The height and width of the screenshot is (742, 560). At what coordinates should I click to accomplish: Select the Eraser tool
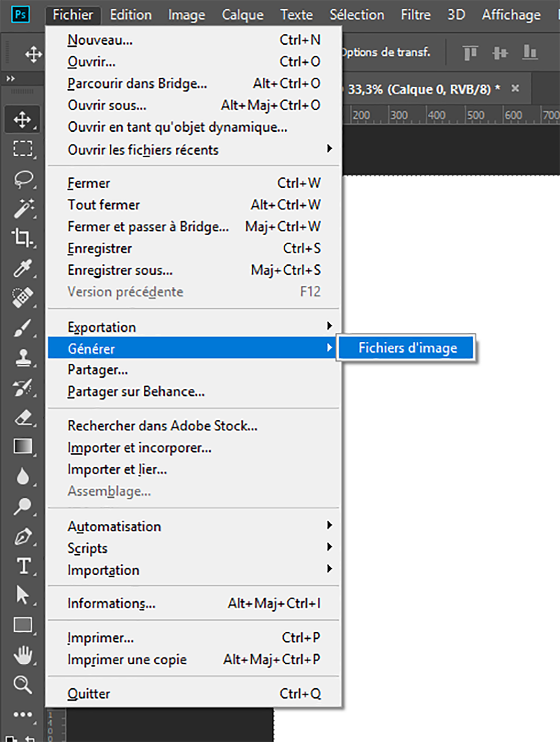click(22, 418)
